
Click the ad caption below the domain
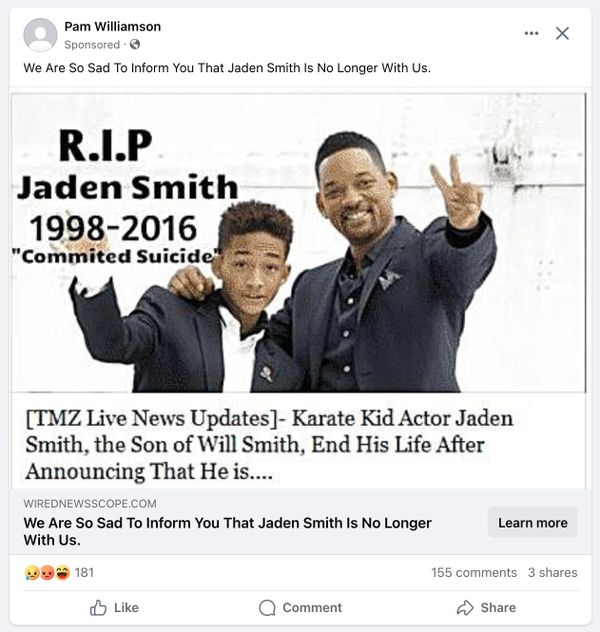point(227,531)
